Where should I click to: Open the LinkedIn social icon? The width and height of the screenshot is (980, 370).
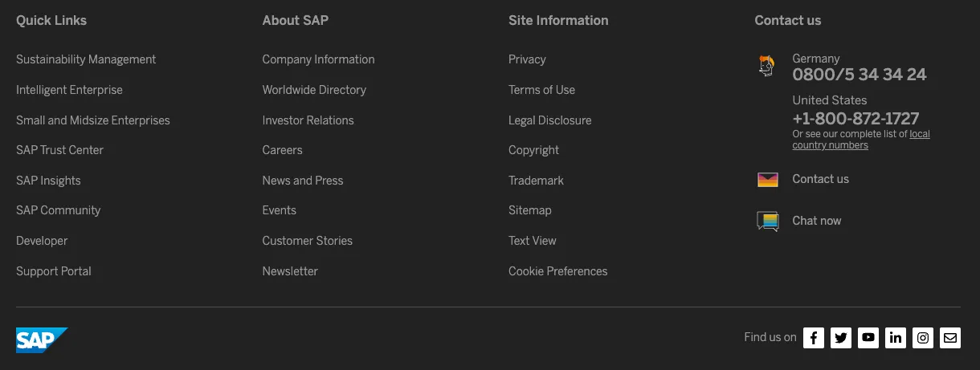click(896, 338)
